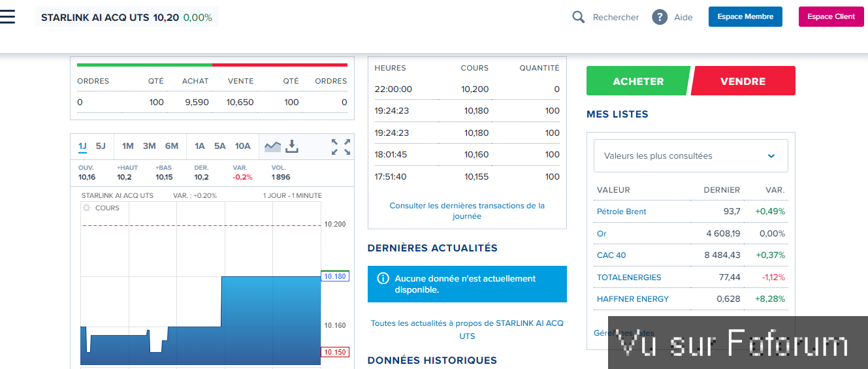Click the OUV. value 10,16
Image resolution: width=868 pixels, height=369 pixels.
87,177
